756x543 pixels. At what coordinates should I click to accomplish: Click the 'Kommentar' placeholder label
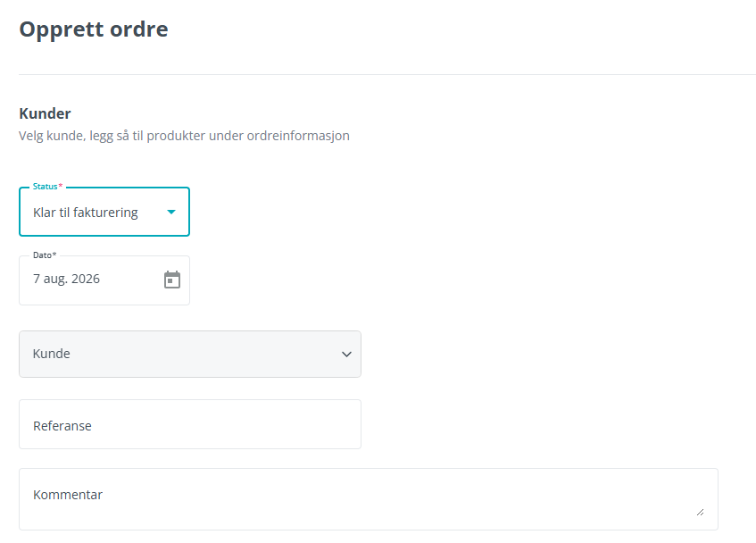68,495
